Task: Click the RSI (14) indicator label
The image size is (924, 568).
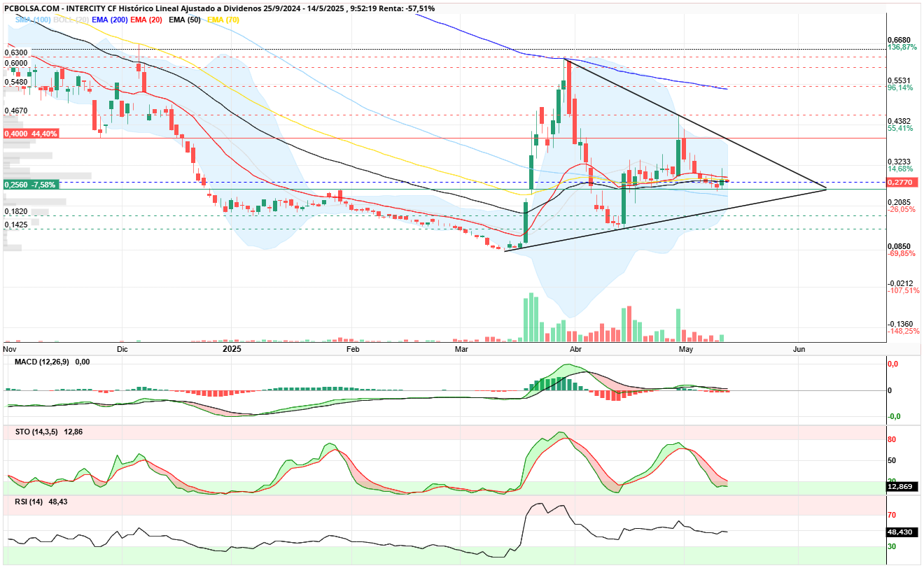Action: pyautogui.click(x=29, y=502)
